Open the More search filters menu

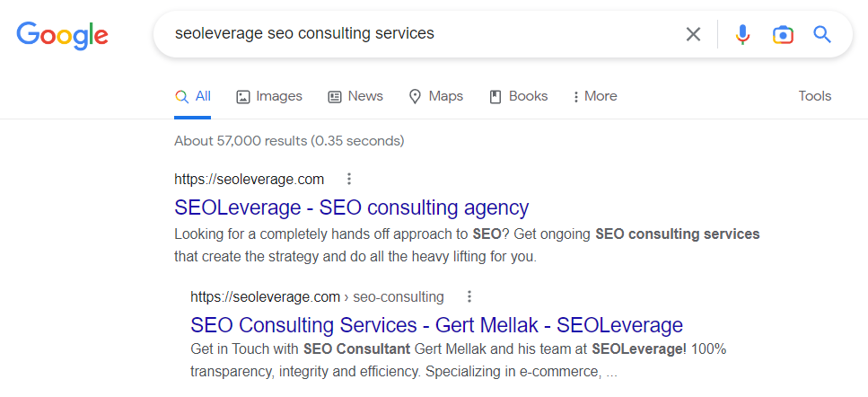click(594, 96)
